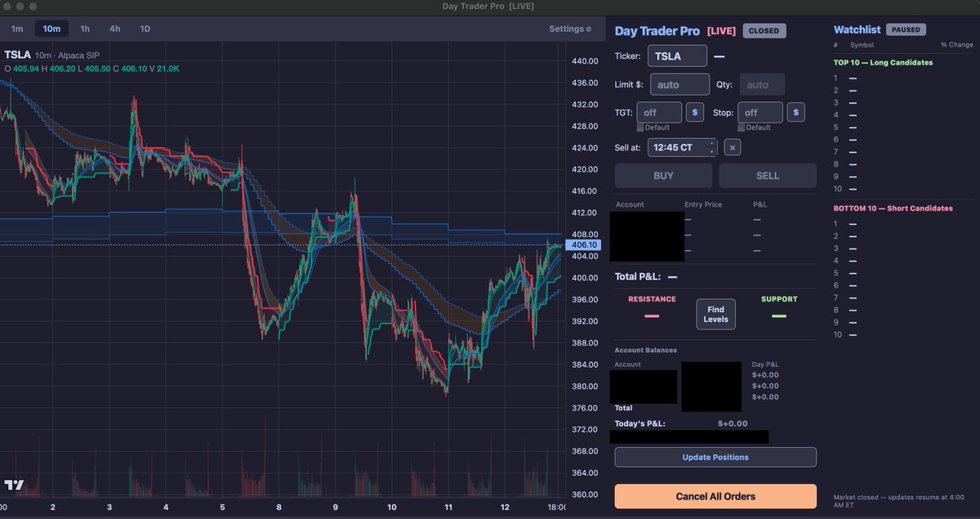Click the 406.10 current price label
Screen dimensions: 980x519
point(583,244)
